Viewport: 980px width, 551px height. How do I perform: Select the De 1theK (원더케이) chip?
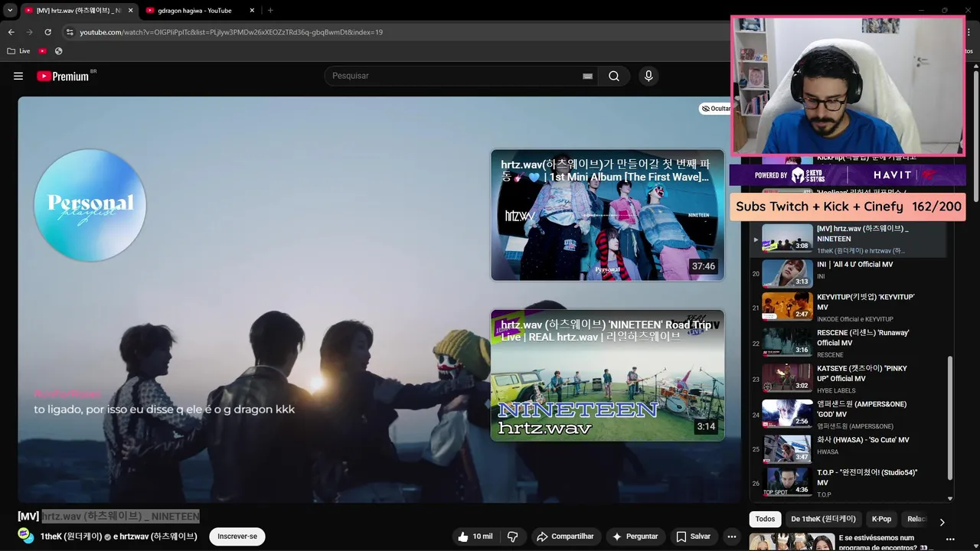pyautogui.click(x=823, y=519)
